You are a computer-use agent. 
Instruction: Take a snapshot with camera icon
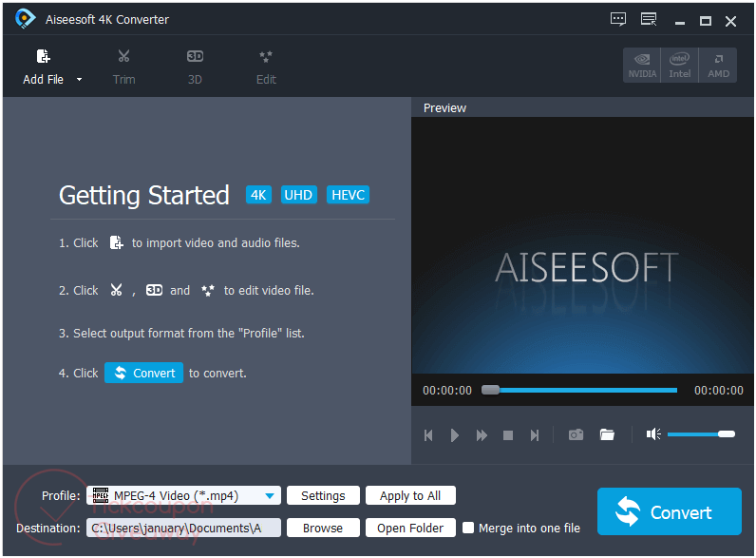tap(576, 435)
